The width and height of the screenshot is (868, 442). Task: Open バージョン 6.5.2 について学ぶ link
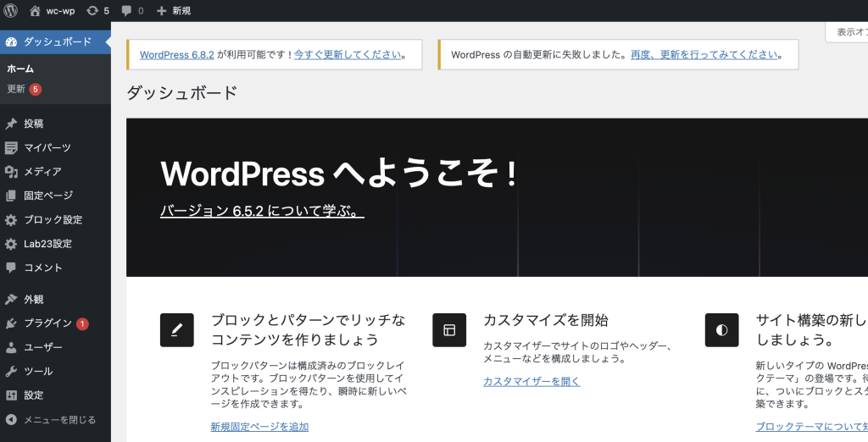pos(262,211)
